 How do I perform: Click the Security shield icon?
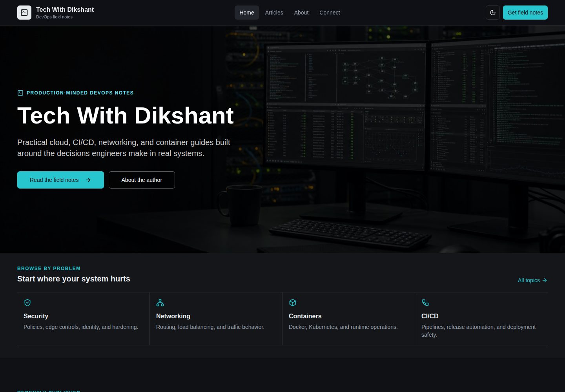tap(27, 303)
